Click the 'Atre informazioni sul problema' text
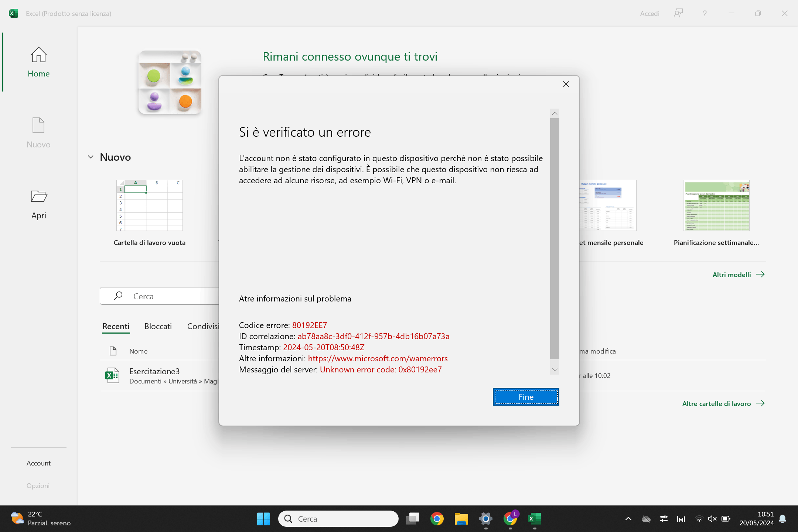798x532 pixels. point(295,299)
